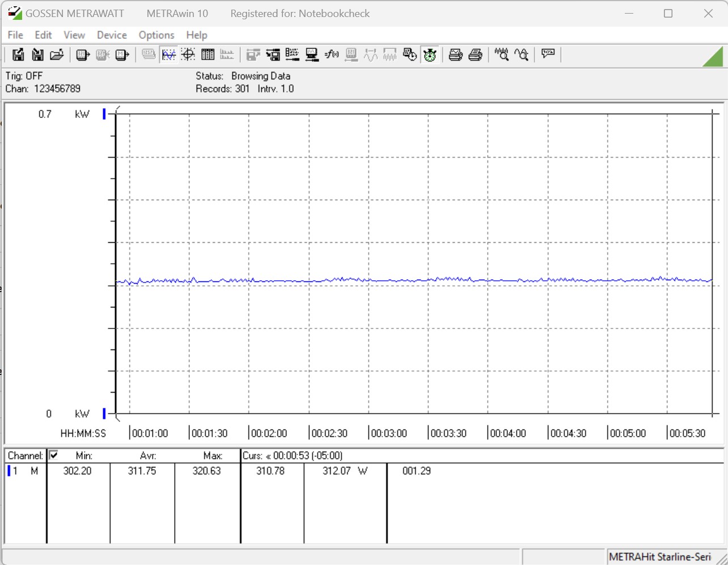Toggle the green stopwatch timer icon
The width and height of the screenshot is (728, 565).
(x=430, y=54)
